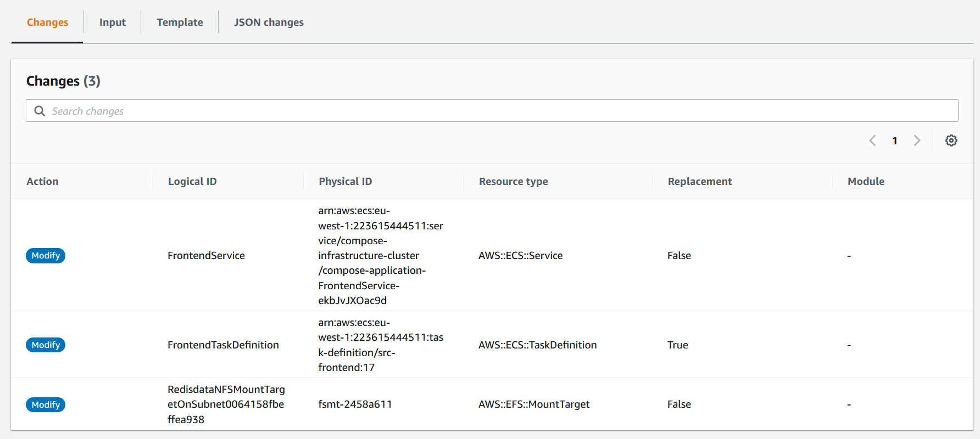Select page number 1

[x=895, y=141]
